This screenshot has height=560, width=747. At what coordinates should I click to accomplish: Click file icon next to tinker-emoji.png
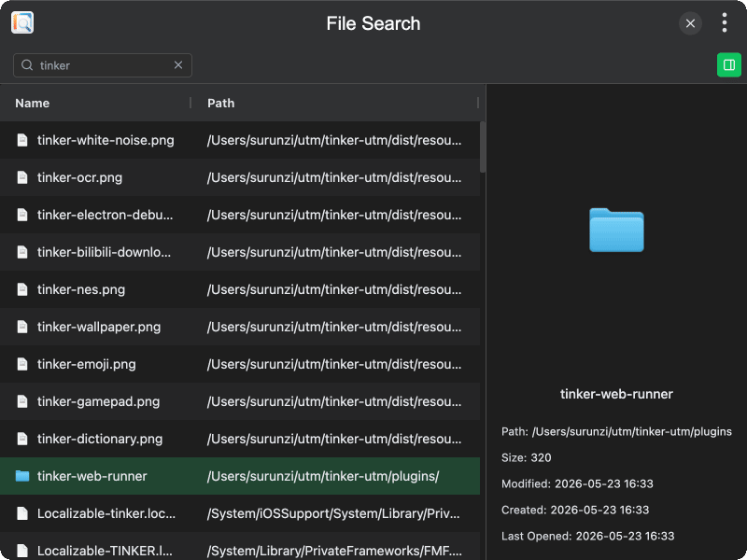22,364
